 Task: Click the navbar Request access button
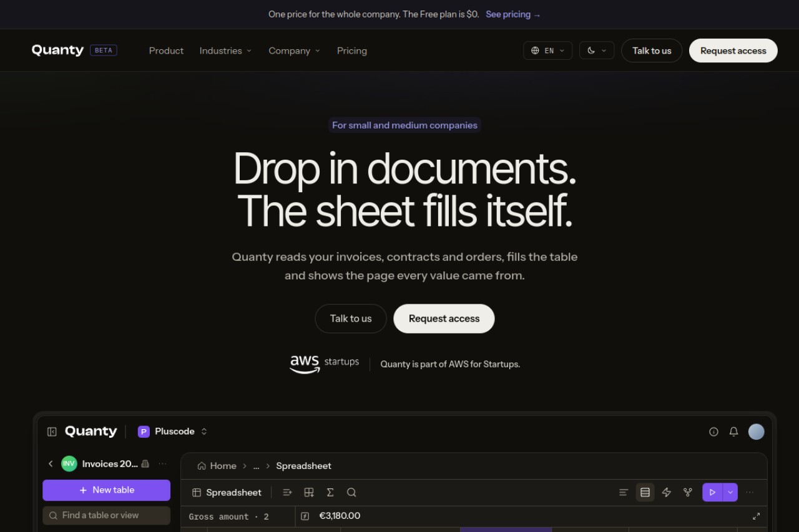point(733,51)
